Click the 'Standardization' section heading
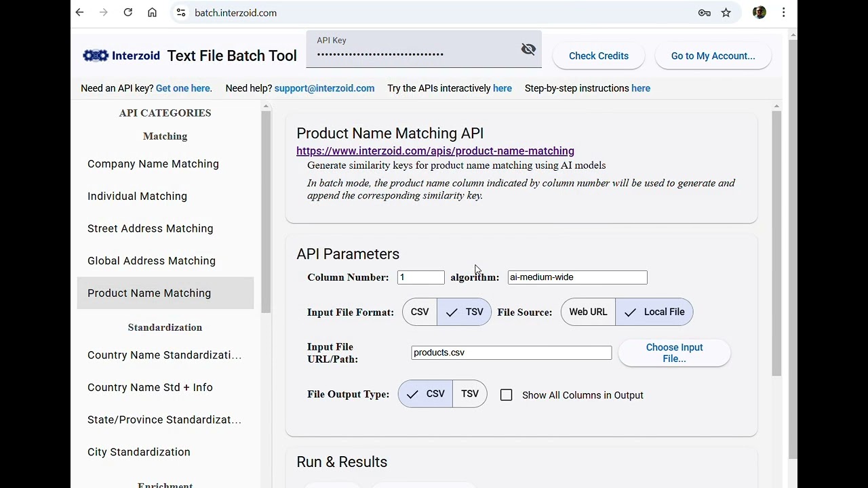Image resolution: width=868 pixels, height=488 pixels. (x=165, y=327)
